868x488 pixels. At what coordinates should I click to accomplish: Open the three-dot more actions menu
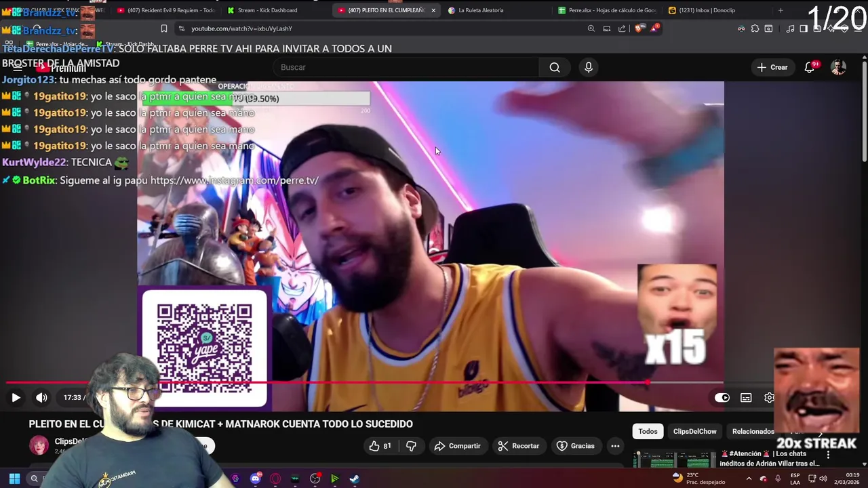pyautogui.click(x=615, y=446)
